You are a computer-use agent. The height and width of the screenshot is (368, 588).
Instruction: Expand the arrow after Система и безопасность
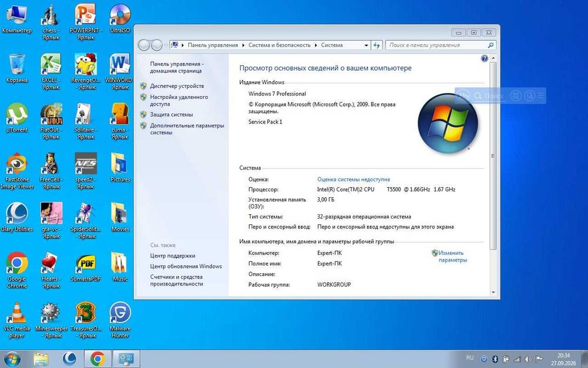coord(316,45)
